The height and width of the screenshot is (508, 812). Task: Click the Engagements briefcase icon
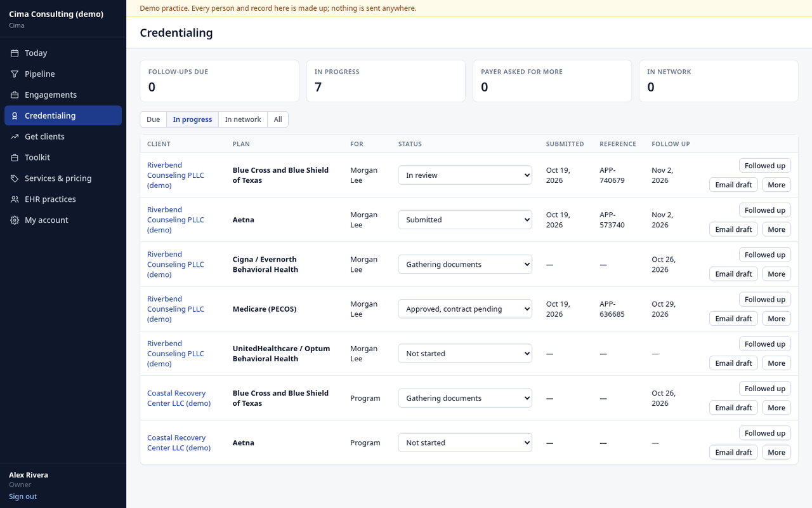(15, 95)
